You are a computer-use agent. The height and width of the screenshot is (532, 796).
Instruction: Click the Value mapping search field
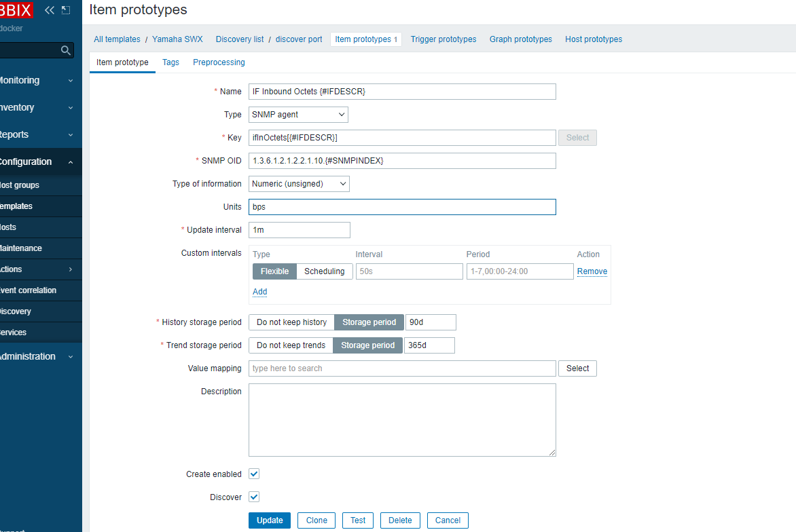click(402, 368)
